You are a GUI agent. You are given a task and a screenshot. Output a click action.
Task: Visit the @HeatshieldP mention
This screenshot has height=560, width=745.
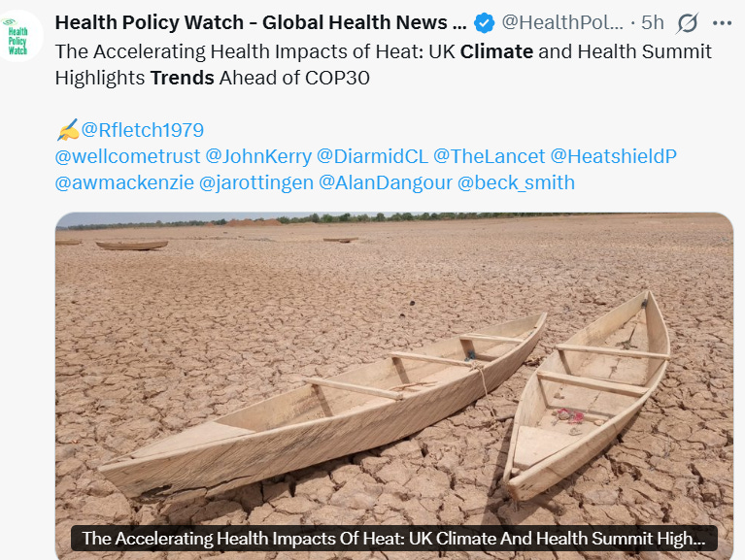614,156
